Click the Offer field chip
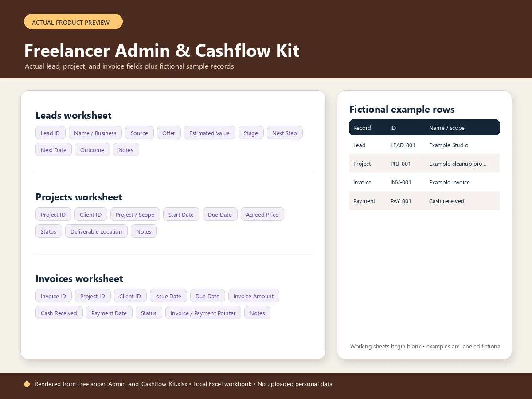532x399 pixels. pyautogui.click(x=169, y=133)
